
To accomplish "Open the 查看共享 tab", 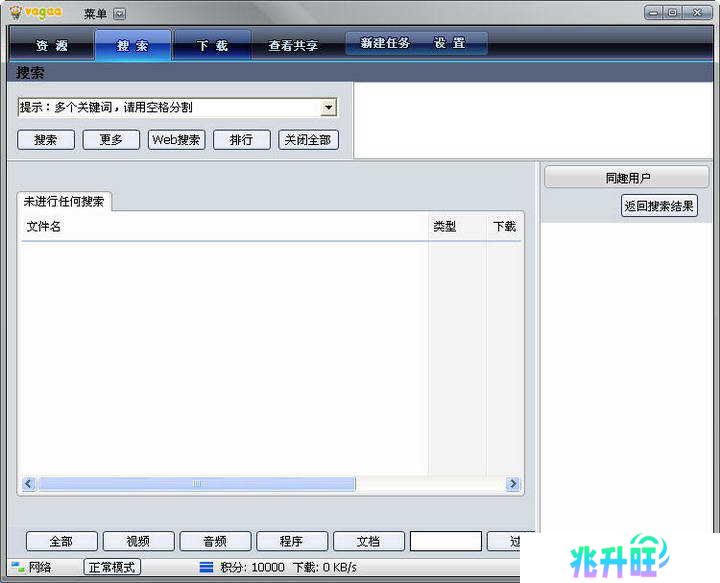I will 293,45.
